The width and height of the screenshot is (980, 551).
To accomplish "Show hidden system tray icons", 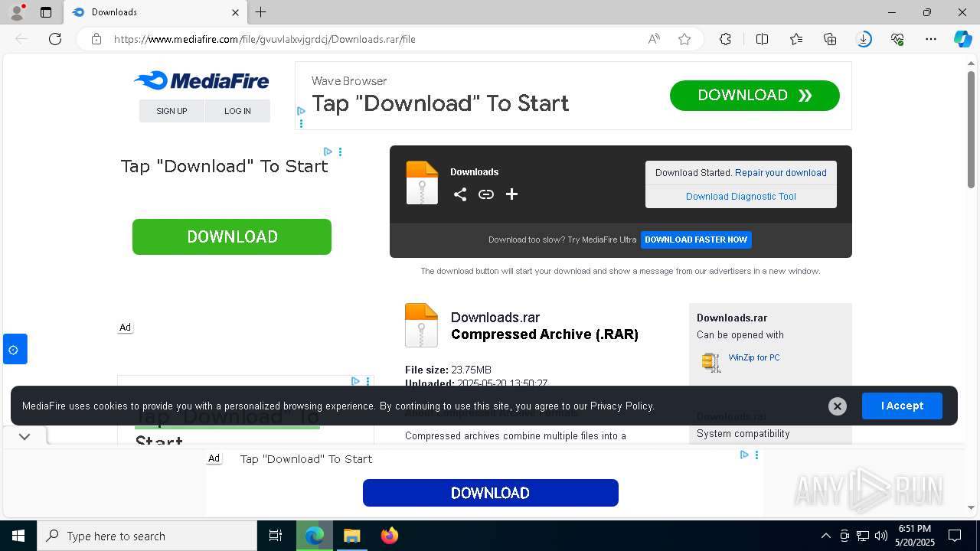I will 825,536.
